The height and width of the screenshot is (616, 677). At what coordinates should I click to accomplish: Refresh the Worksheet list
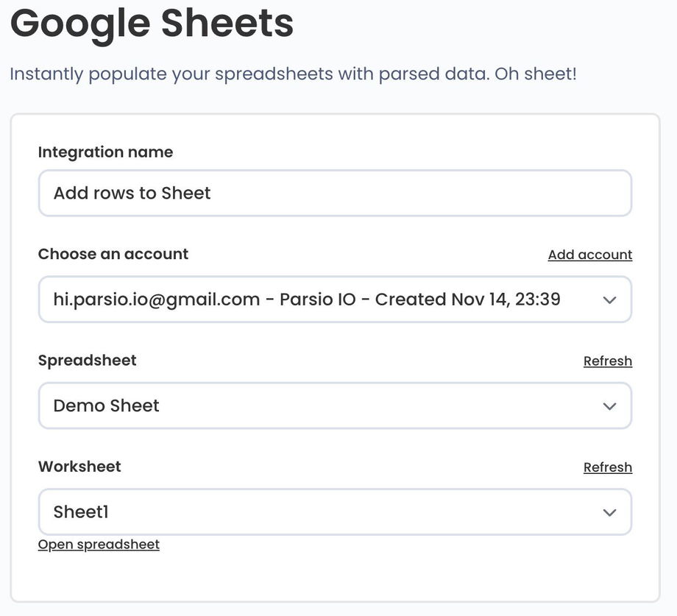click(x=608, y=466)
